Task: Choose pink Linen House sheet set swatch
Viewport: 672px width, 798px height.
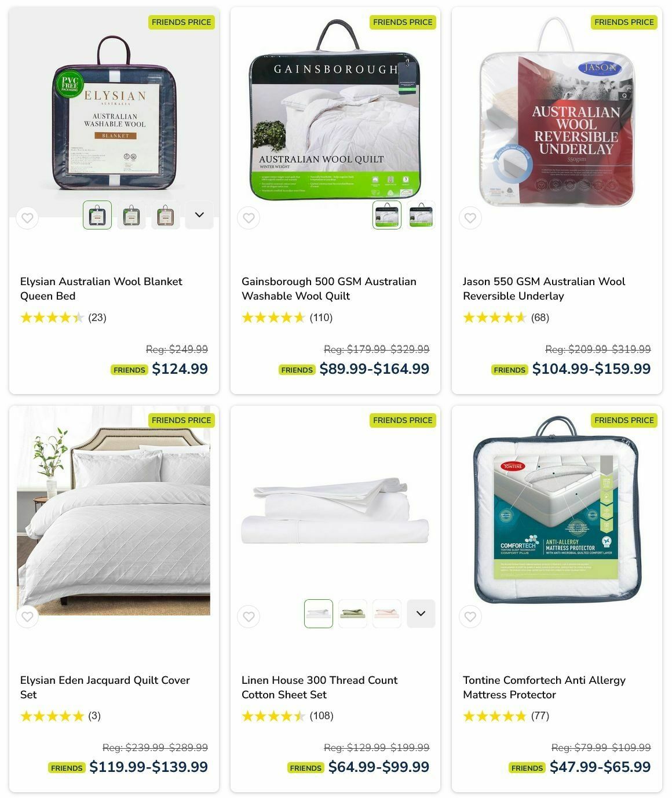Action: pyautogui.click(x=387, y=614)
